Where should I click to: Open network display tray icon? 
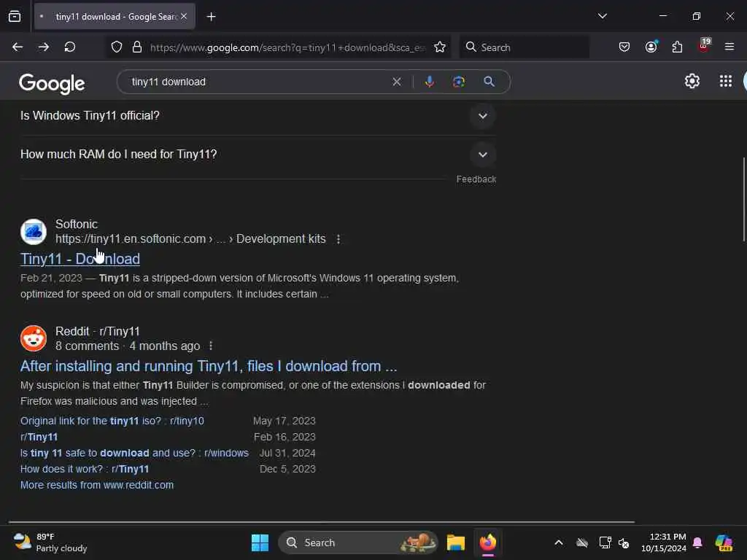(605, 542)
